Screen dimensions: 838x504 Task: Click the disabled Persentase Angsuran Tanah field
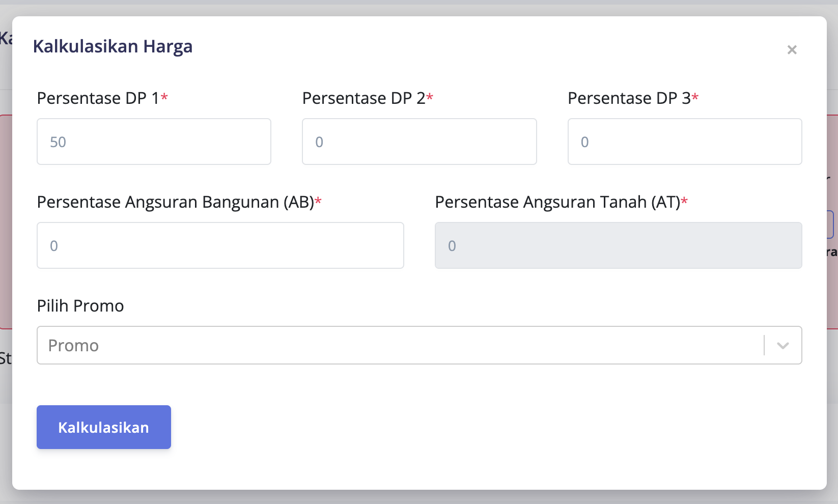618,246
